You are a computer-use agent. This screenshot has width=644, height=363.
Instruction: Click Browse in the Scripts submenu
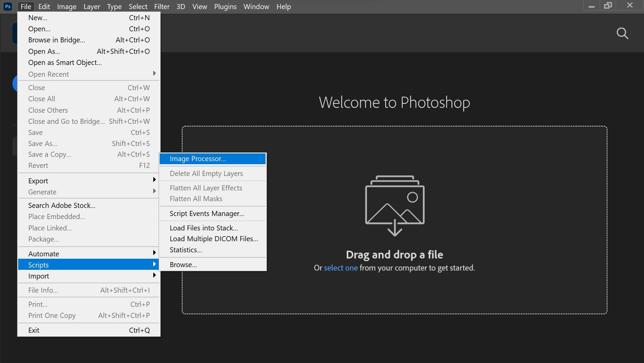pyautogui.click(x=183, y=265)
